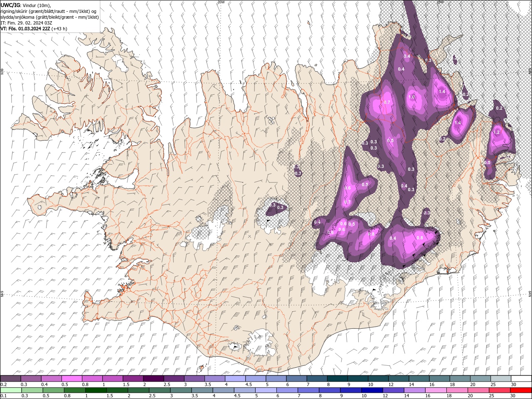This screenshot has height=399, width=532.
Task: Click the snow scale swatch starting at 1.5
Action: point(133,379)
